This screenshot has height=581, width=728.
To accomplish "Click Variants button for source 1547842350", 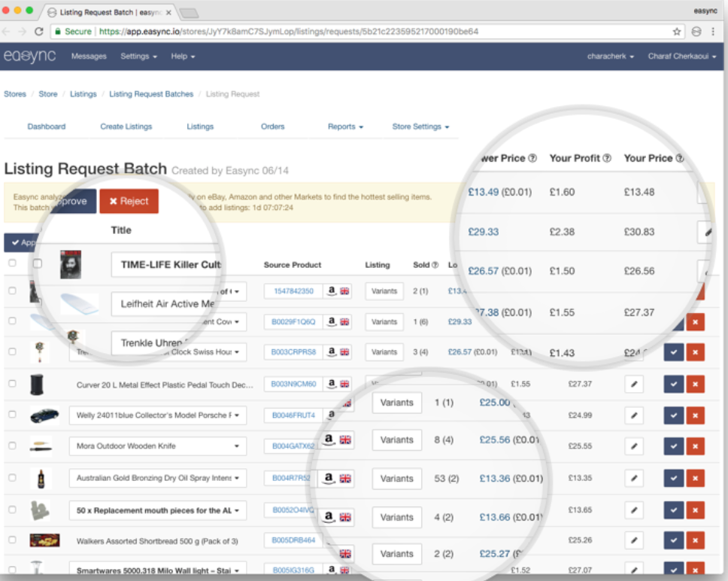I will [x=384, y=291].
